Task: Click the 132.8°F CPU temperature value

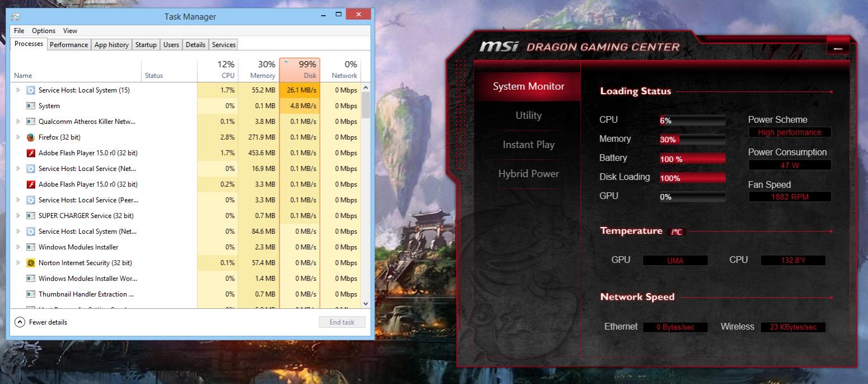Action: [794, 260]
